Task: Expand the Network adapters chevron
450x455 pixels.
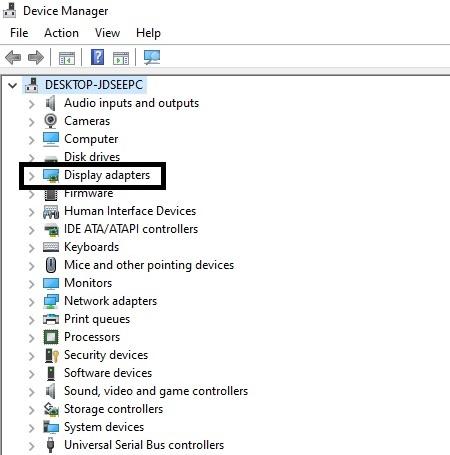Action: coord(31,302)
